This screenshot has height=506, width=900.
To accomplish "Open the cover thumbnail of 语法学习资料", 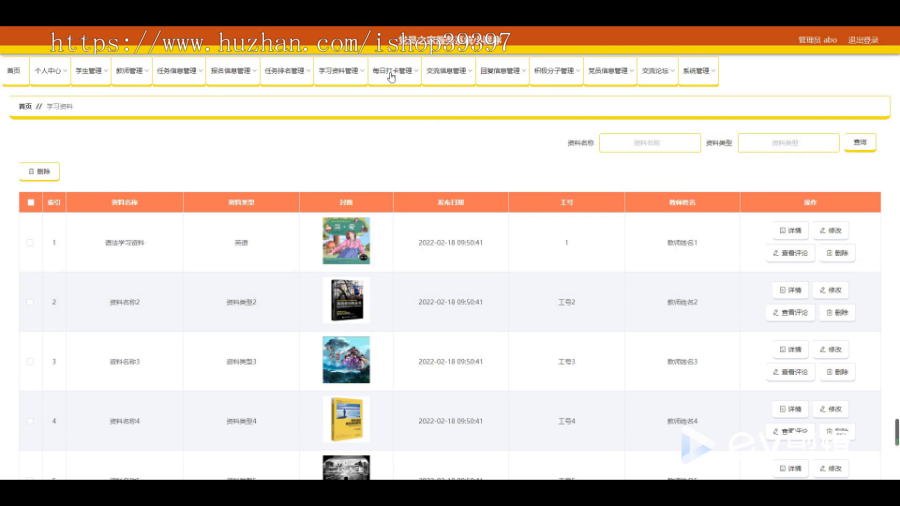I will pos(346,240).
